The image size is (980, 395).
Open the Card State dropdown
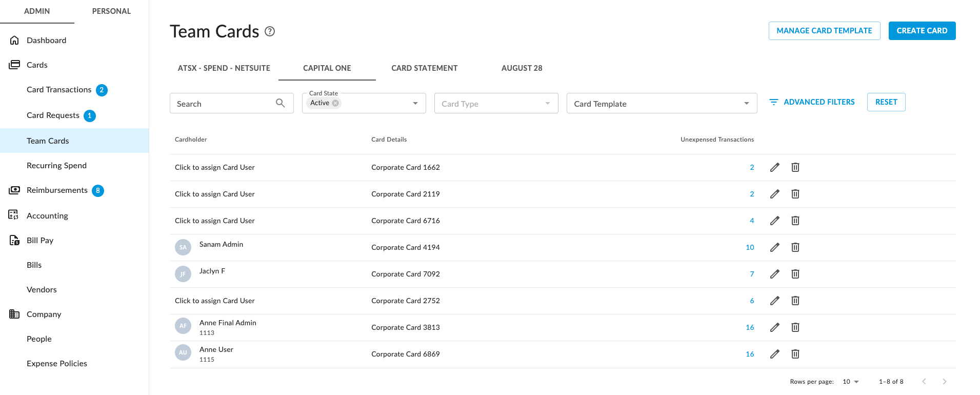(415, 103)
